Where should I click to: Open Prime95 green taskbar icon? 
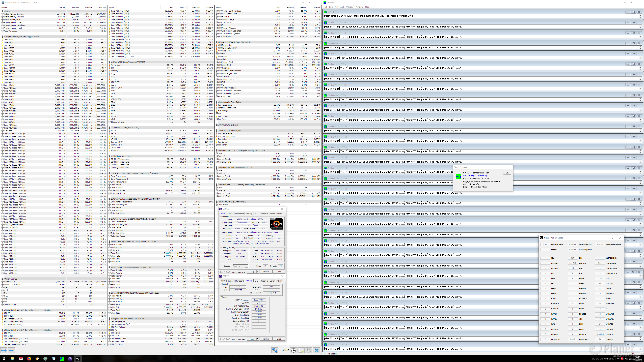pos(62,358)
